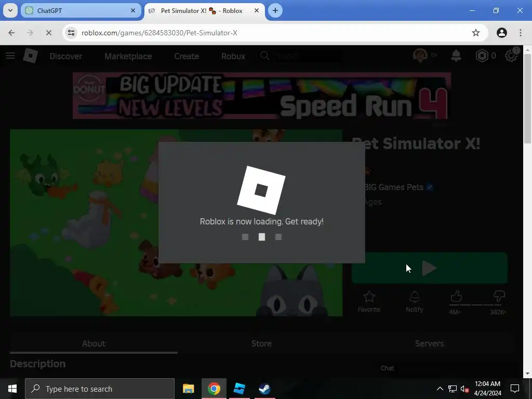This screenshot has height=399, width=532.
Task: Open Roblox notifications bell
Action: pos(456,56)
